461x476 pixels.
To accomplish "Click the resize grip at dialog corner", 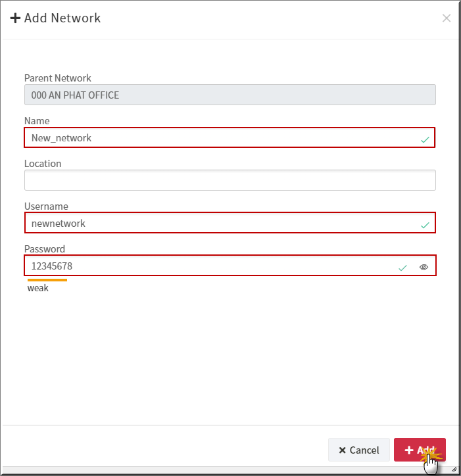I will click(454, 469).
